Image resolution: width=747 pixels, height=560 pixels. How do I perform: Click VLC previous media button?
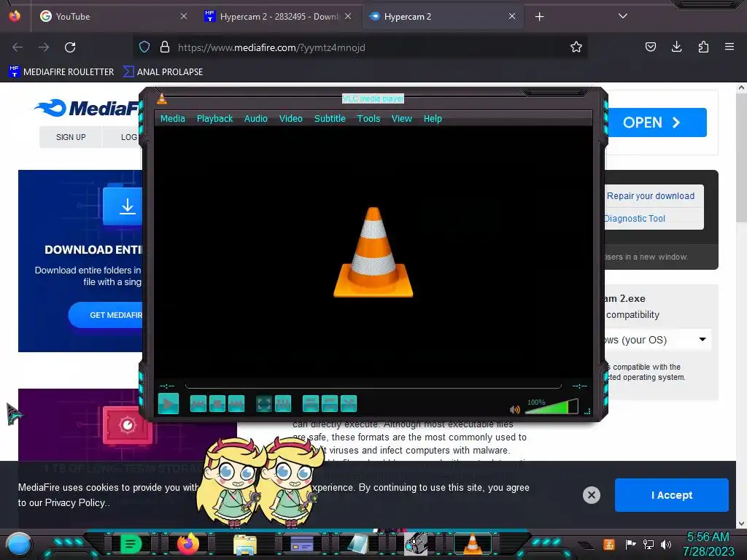click(198, 404)
